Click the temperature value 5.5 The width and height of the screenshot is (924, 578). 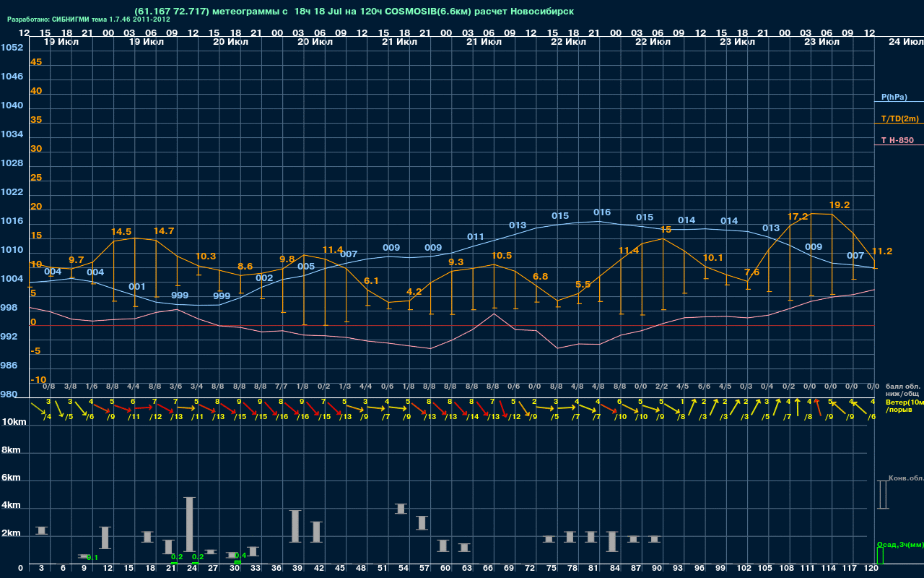coord(583,285)
